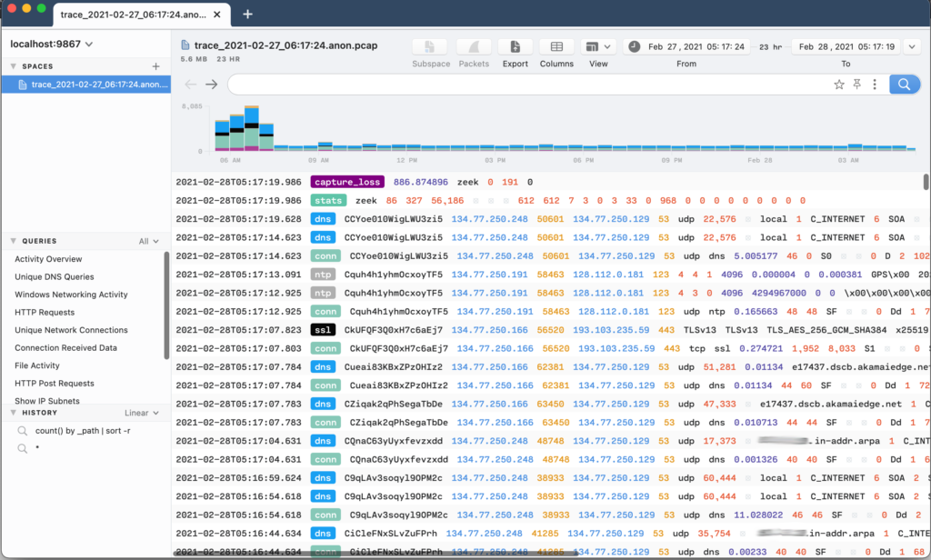The image size is (931, 560).
Task: Change History mode from Linear dropdown
Action: [x=141, y=413]
